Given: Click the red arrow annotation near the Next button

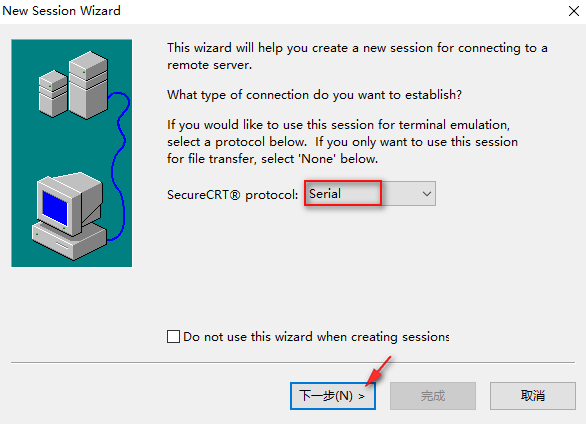Looking at the screenshot, I should 378,371.
